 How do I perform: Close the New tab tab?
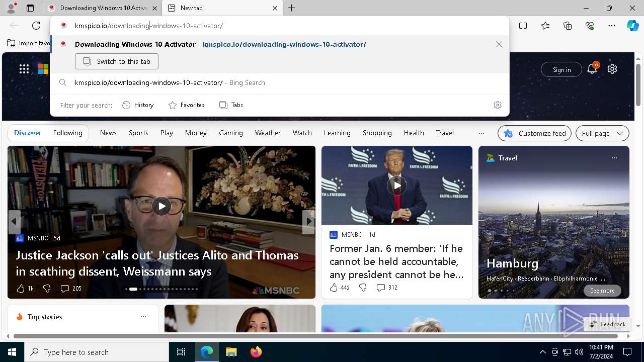[x=275, y=8]
